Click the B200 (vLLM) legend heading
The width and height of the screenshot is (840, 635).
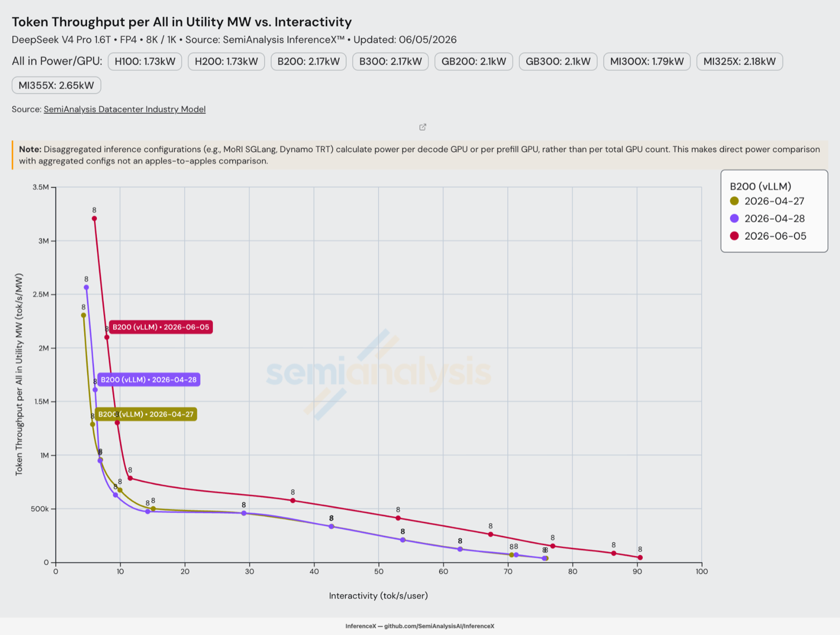tap(760, 186)
